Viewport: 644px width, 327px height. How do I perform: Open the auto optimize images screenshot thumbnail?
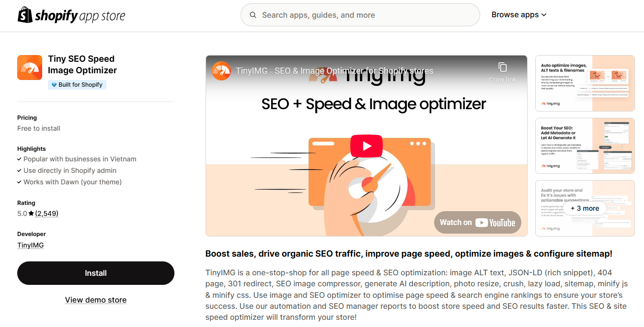(585, 83)
